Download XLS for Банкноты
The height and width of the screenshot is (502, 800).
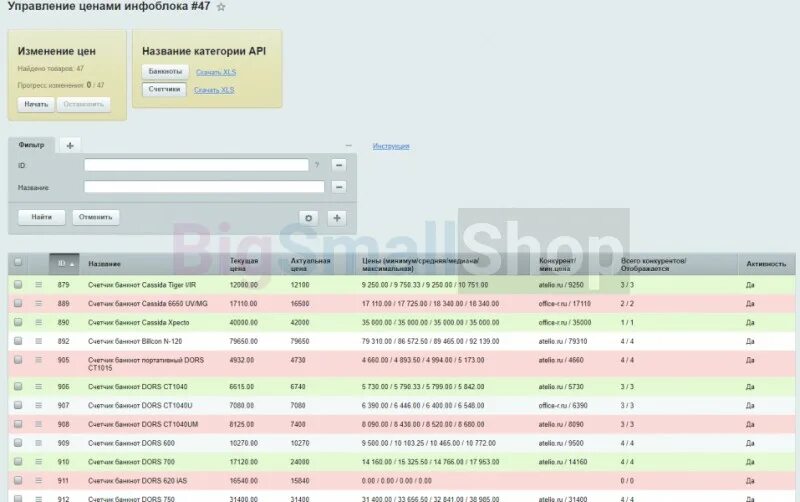click(216, 72)
